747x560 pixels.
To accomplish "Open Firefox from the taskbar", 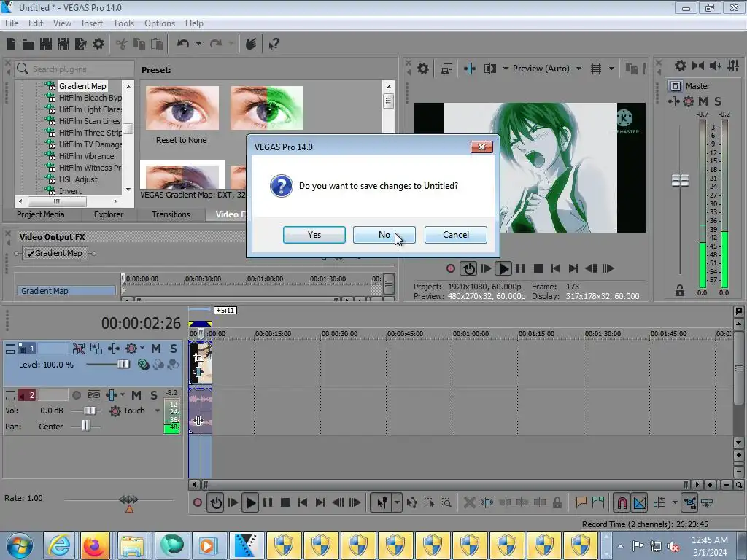I will (94, 545).
